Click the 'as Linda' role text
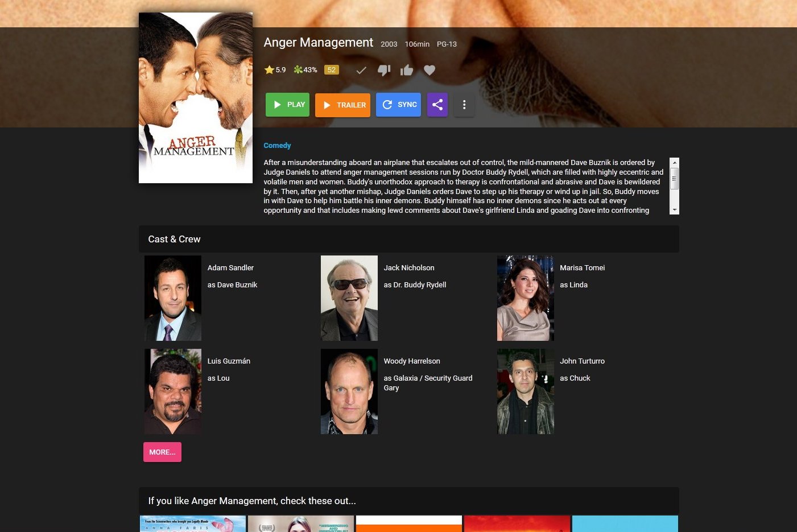Image resolution: width=797 pixels, height=532 pixels. [573, 285]
